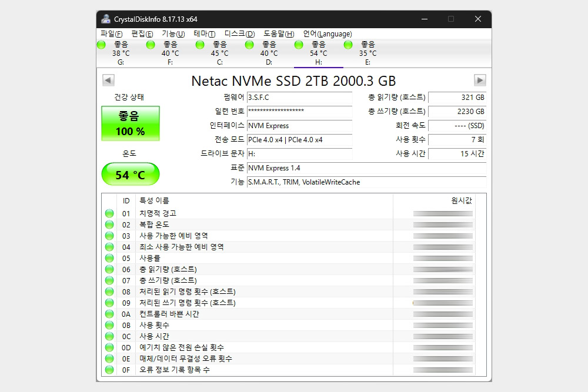
Task: Click the 표준 field NVM Express 1.4
Action: (x=366, y=168)
